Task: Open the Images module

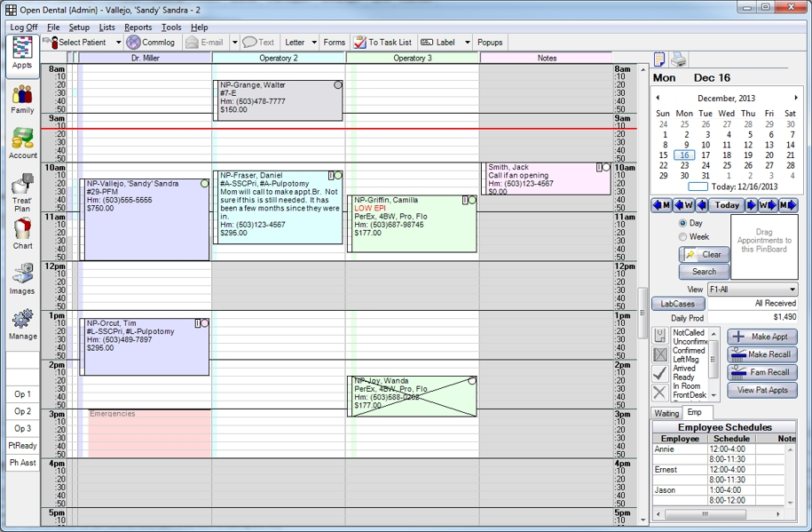Action: [22, 279]
